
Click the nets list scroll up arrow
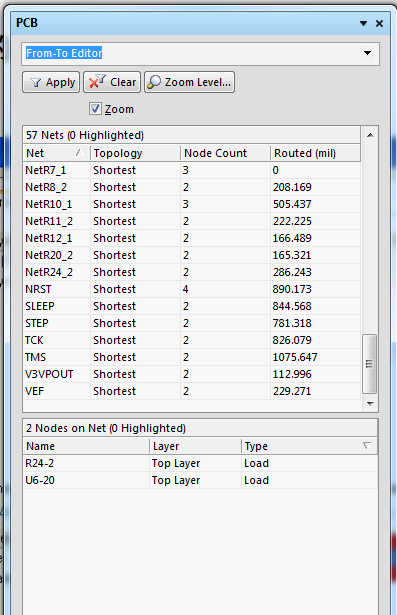click(x=370, y=135)
